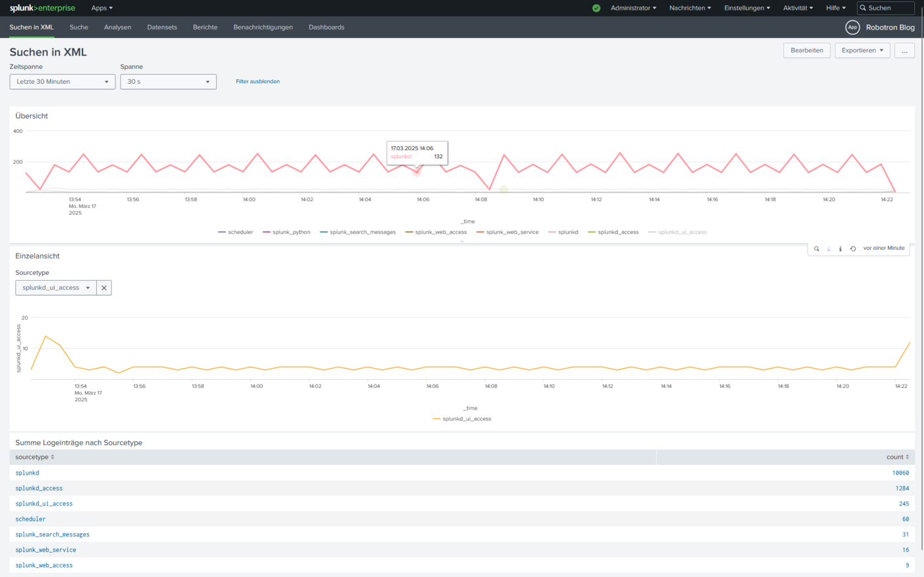This screenshot has height=577, width=924.
Task: Click the count value 31
Action: 906,534
